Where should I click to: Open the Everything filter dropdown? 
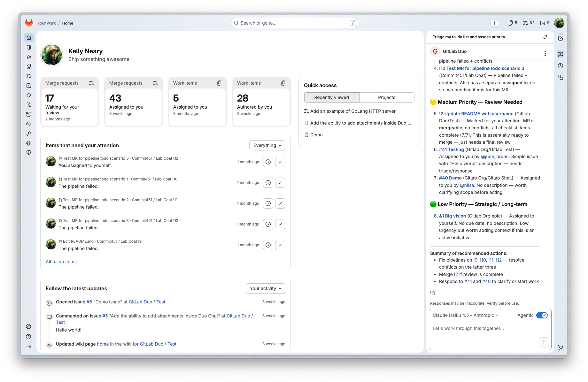point(267,145)
